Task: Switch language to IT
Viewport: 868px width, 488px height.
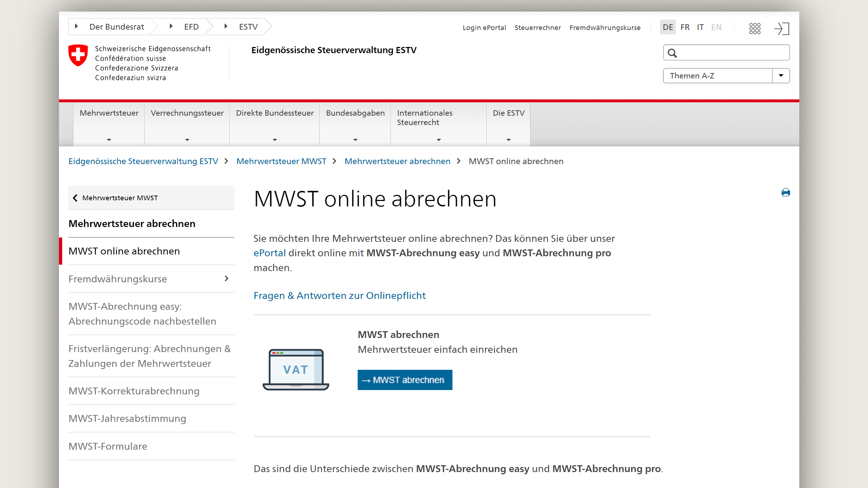Action: (x=700, y=27)
